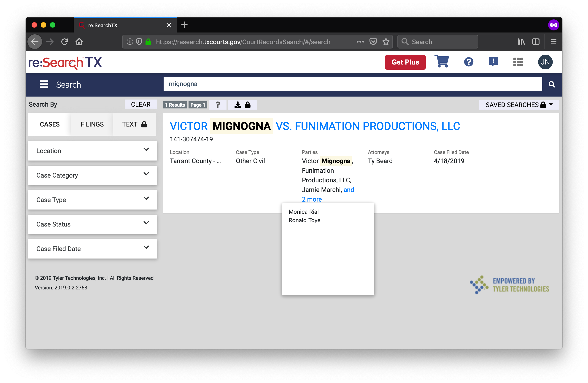Click attorney name Ty Beard

[x=380, y=161]
